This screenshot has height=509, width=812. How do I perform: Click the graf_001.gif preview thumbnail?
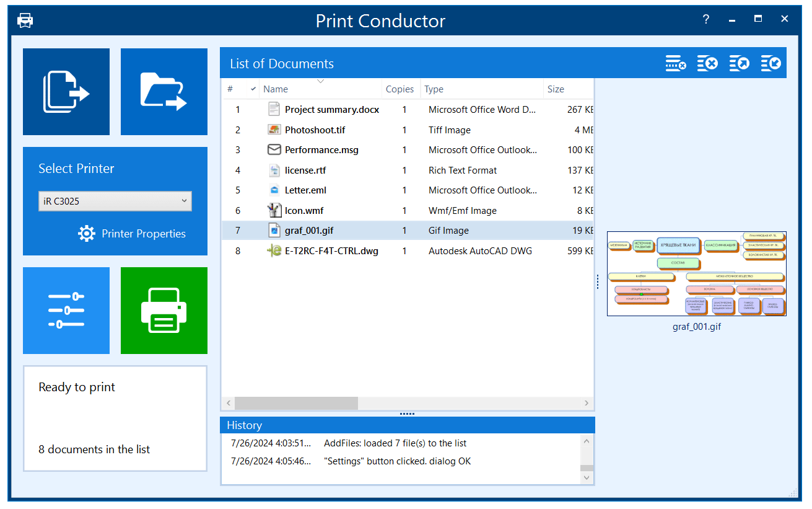pyautogui.click(x=696, y=273)
